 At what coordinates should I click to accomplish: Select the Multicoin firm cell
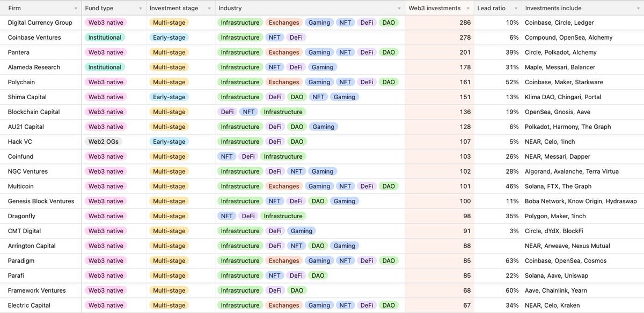pos(41,187)
